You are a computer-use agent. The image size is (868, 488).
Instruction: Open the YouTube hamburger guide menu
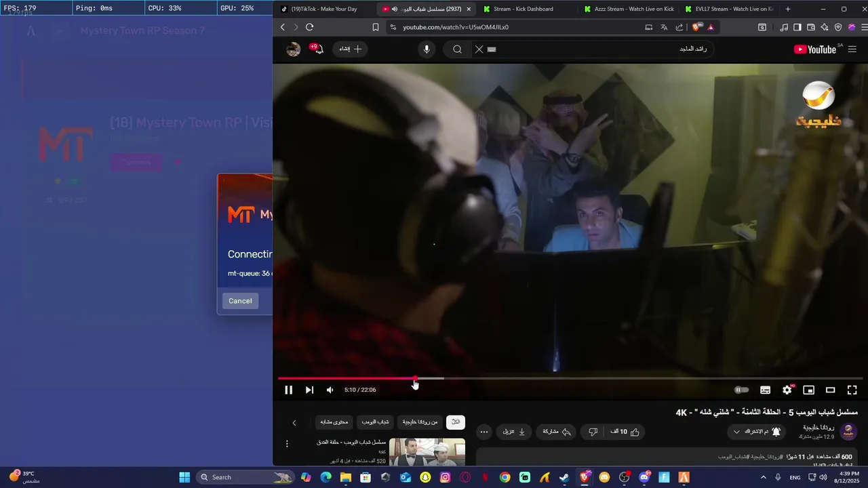(x=852, y=49)
